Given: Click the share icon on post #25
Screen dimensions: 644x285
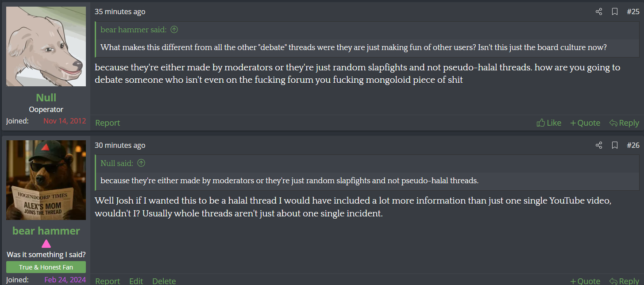Looking at the screenshot, I should pos(599,12).
